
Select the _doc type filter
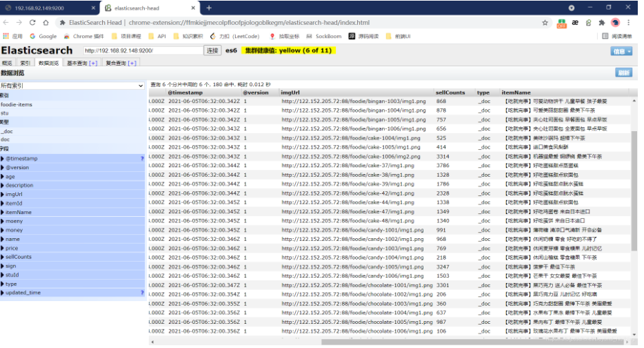pyautogui.click(x=7, y=131)
